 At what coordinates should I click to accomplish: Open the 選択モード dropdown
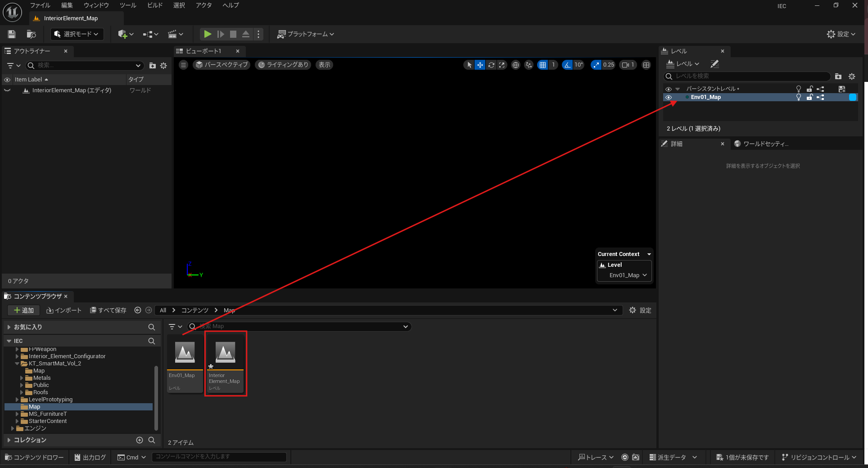pyautogui.click(x=77, y=34)
